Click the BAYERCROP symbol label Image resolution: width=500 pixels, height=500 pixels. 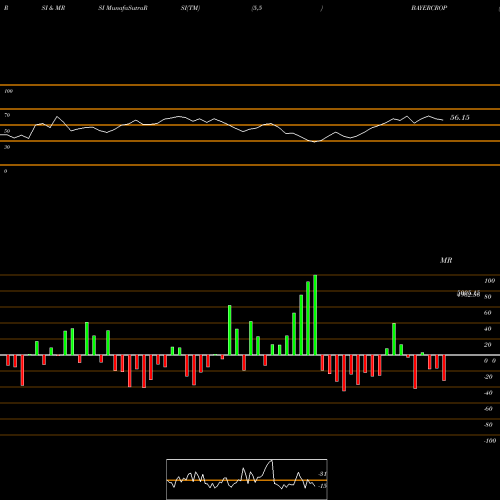(429, 8)
